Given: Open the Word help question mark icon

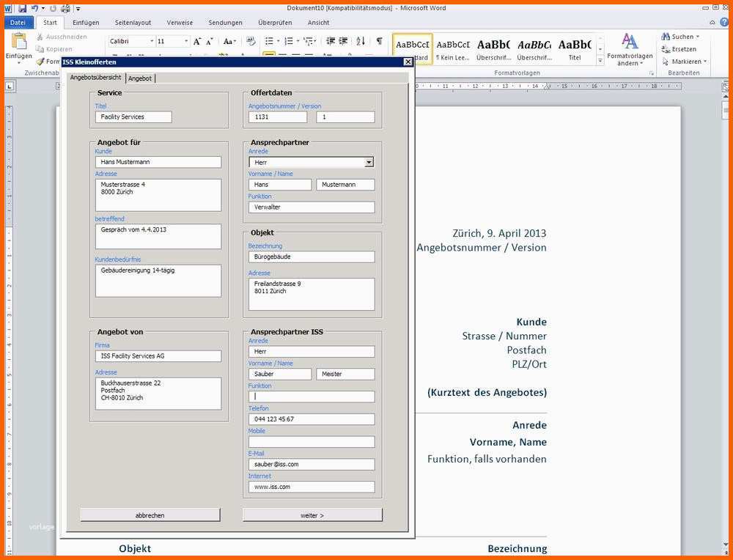Looking at the screenshot, I should [x=725, y=22].
